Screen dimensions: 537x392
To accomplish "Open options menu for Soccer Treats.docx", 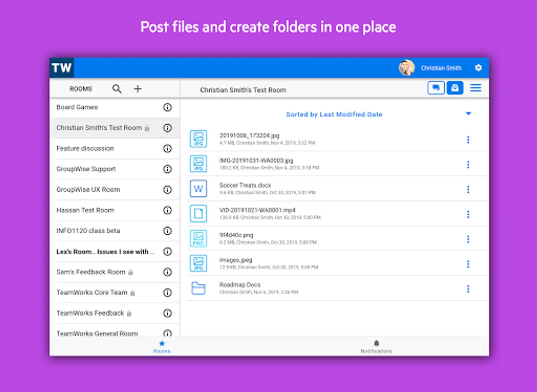I will point(468,189).
